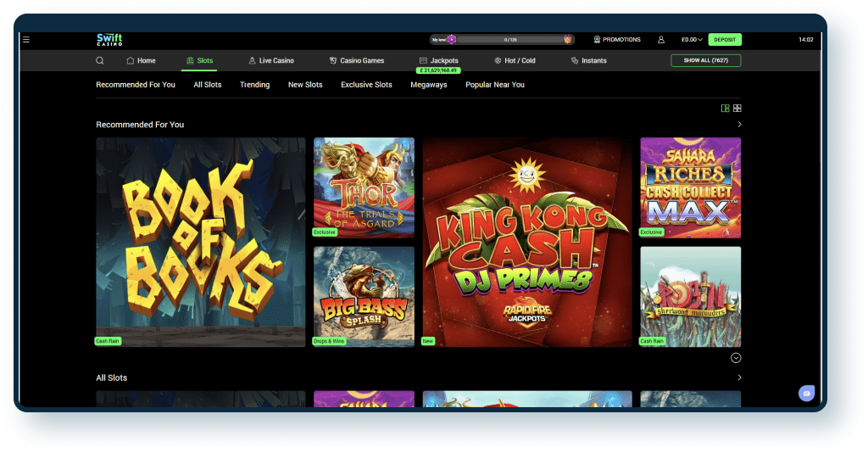Open the Big Bass Splash game
The width and height of the screenshot is (868, 453).
coord(364,297)
